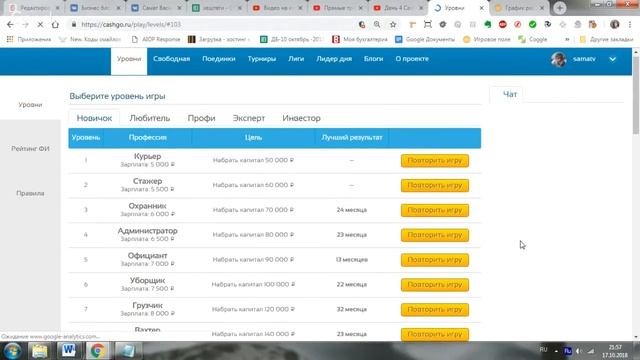Click the Лучший результат column header
The height and width of the screenshot is (360, 640).
click(352, 138)
